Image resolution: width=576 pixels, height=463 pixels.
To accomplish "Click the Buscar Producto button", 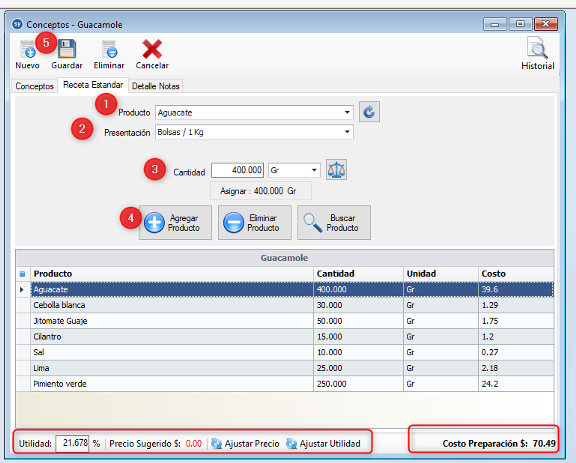I will [334, 223].
